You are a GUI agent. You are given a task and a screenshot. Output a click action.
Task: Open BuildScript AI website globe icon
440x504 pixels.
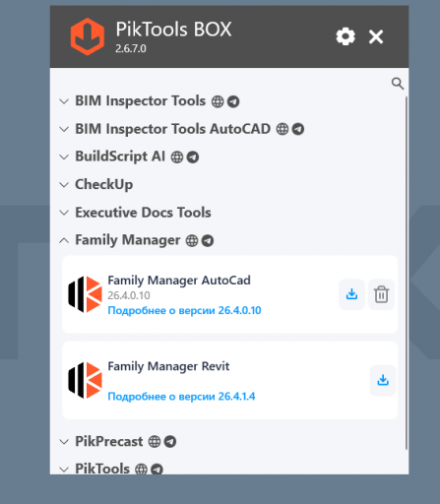[177, 157]
